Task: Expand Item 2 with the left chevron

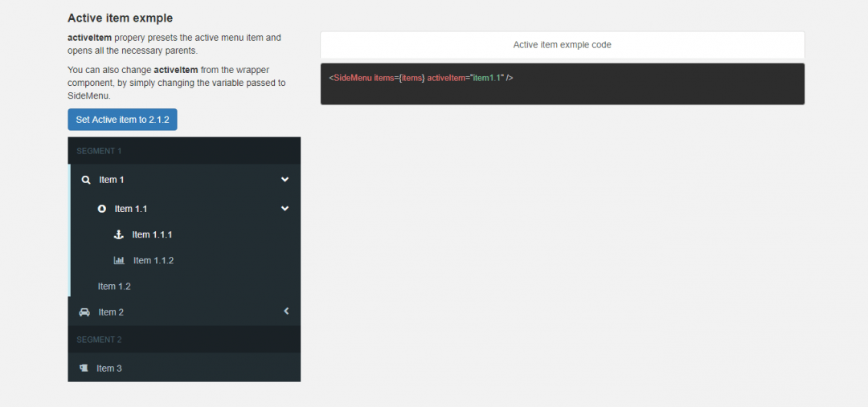Action: pos(286,311)
